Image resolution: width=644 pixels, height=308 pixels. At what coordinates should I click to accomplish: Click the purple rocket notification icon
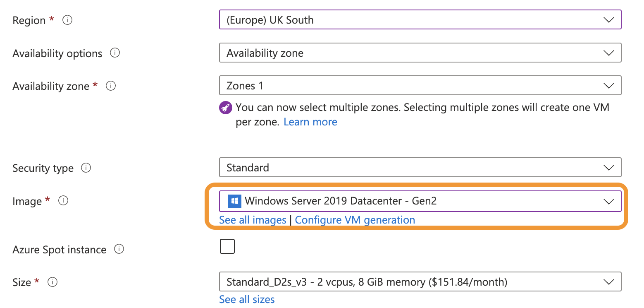(226, 108)
